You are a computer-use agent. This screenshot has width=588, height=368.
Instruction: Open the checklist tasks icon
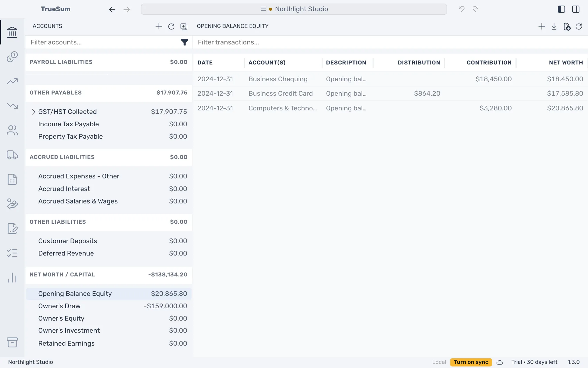[12, 253]
